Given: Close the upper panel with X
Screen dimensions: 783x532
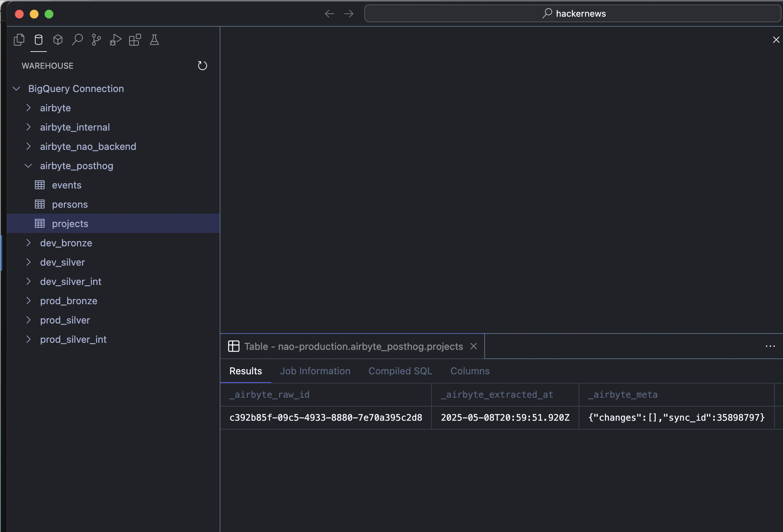Looking at the screenshot, I should [x=776, y=40].
